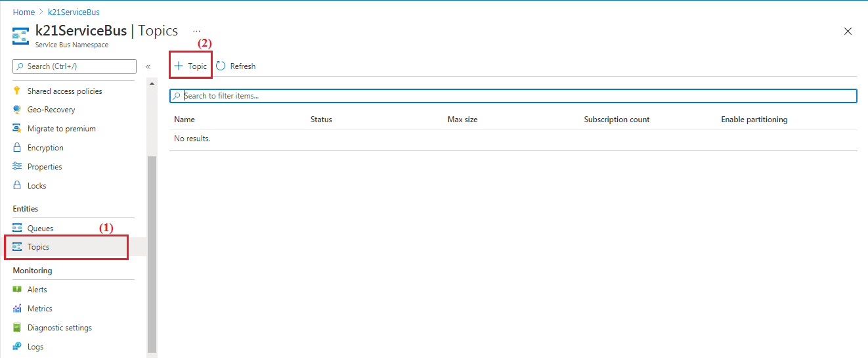Viewport: 868px width, 358px height.
Task: Open Logs under Monitoring
Action: pyautogui.click(x=35, y=347)
